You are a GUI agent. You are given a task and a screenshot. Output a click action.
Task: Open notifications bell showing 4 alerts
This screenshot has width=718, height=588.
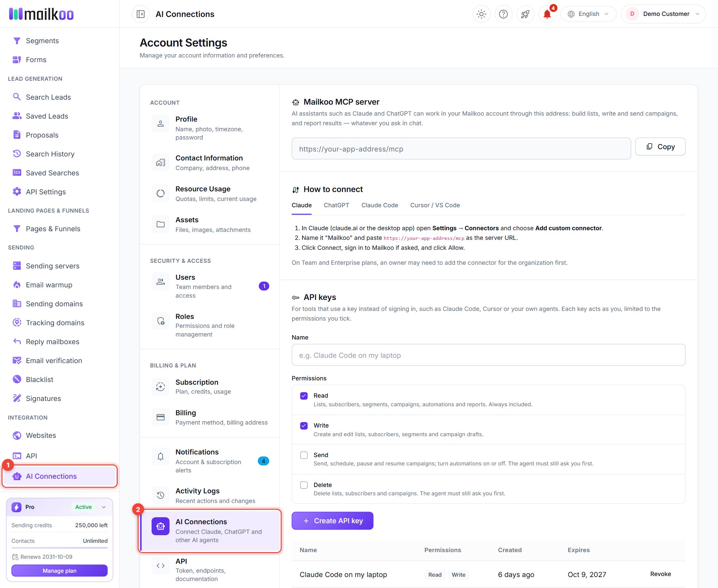point(547,14)
